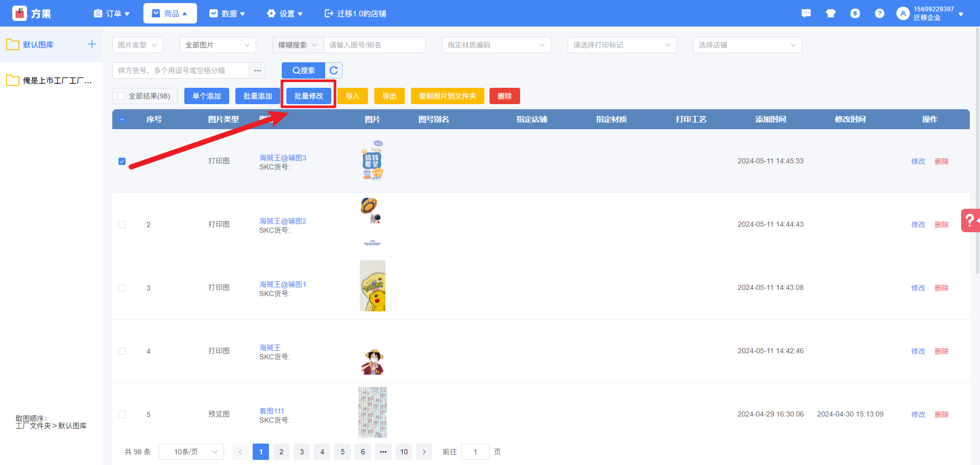Open the 请选择打印标记 dropdown
980x465 pixels.
pyautogui.click(x=622, y=45)
